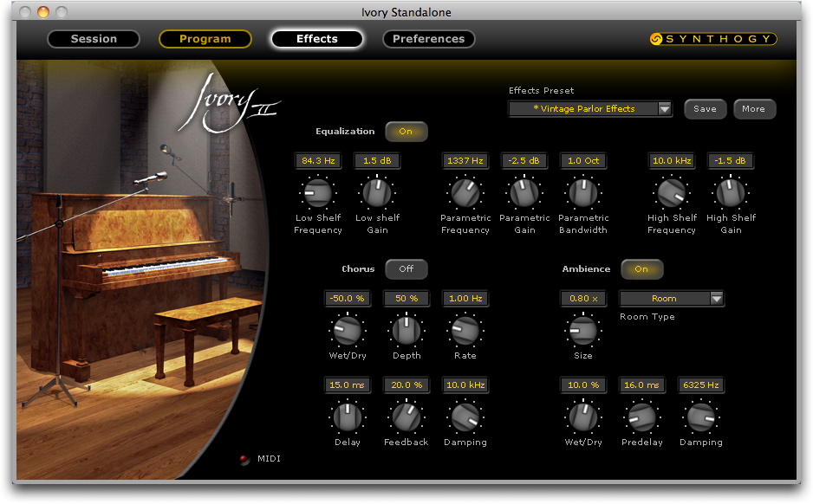
Task: Click the 10.0 kHz high shelf value
Action: point(672,160)
